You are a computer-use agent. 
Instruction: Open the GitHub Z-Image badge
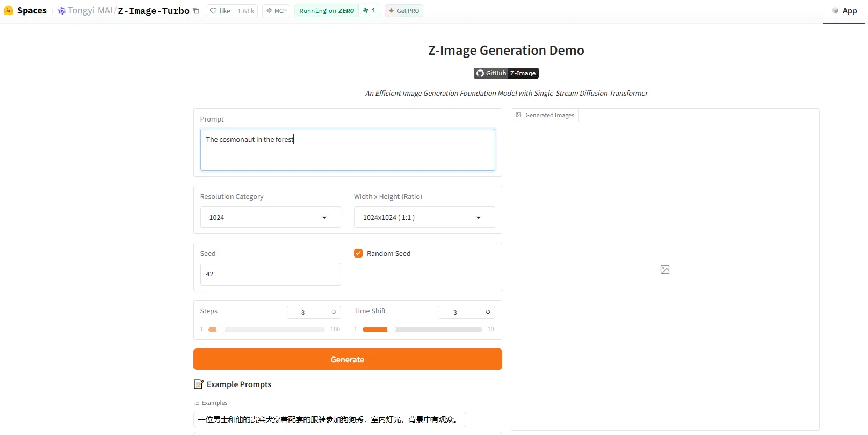pos(506,73)
